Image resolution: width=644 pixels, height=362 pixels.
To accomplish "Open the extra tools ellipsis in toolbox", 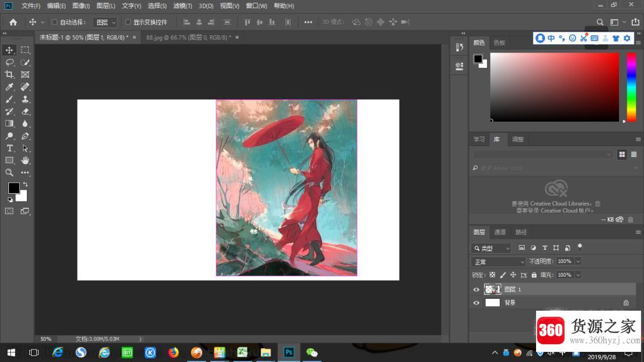I will (x=25, y=172).
